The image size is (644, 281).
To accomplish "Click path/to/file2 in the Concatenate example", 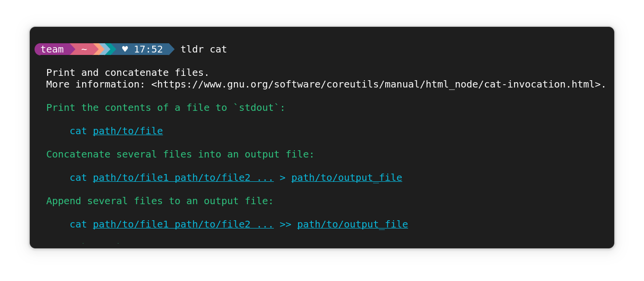I will pyautogui.click(x=213, y=177).
